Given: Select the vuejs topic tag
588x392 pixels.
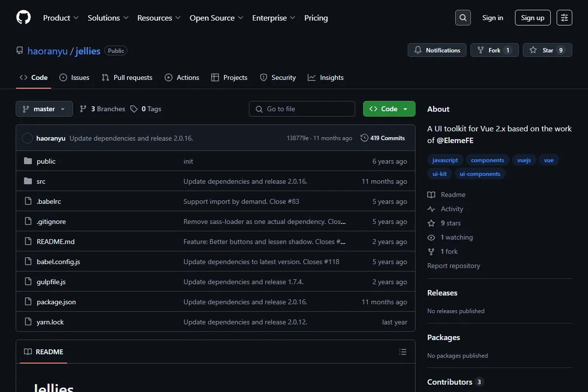Looking at the screenshot, I should click(524, 160).
